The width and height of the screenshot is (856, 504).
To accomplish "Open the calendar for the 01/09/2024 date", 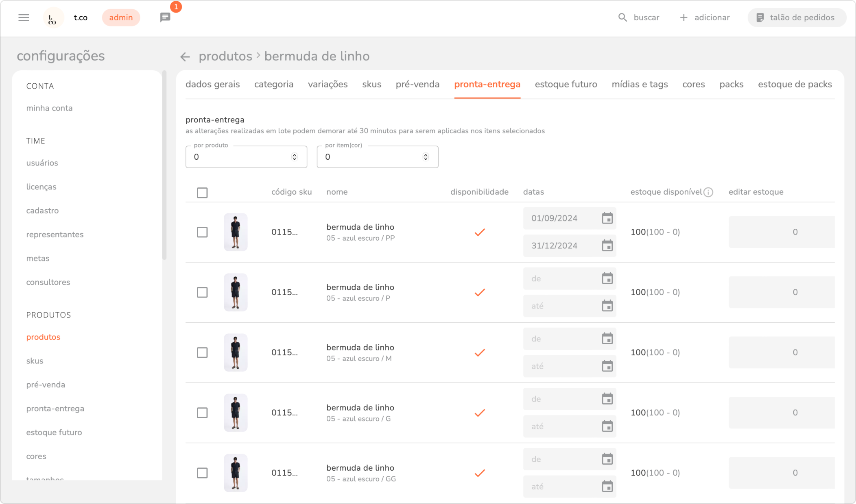I will click(x=607, y=218).
